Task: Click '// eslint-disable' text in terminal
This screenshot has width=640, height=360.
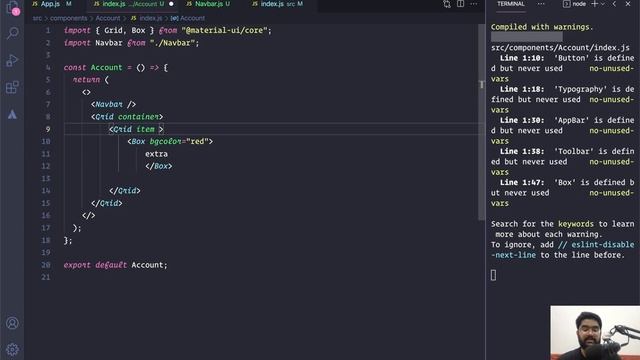Action: point(596,244)
